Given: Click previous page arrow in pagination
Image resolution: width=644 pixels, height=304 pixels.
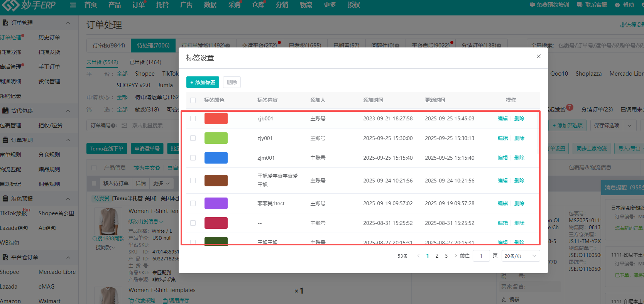Looking at the screenshot, I should [418, 256].
